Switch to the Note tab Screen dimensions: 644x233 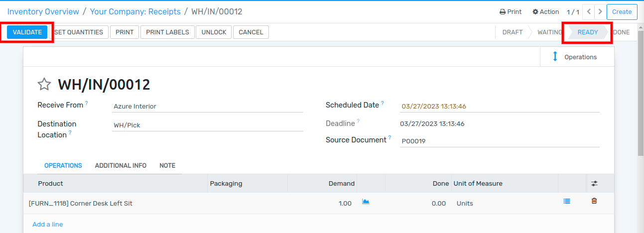[x=167, y=165]
